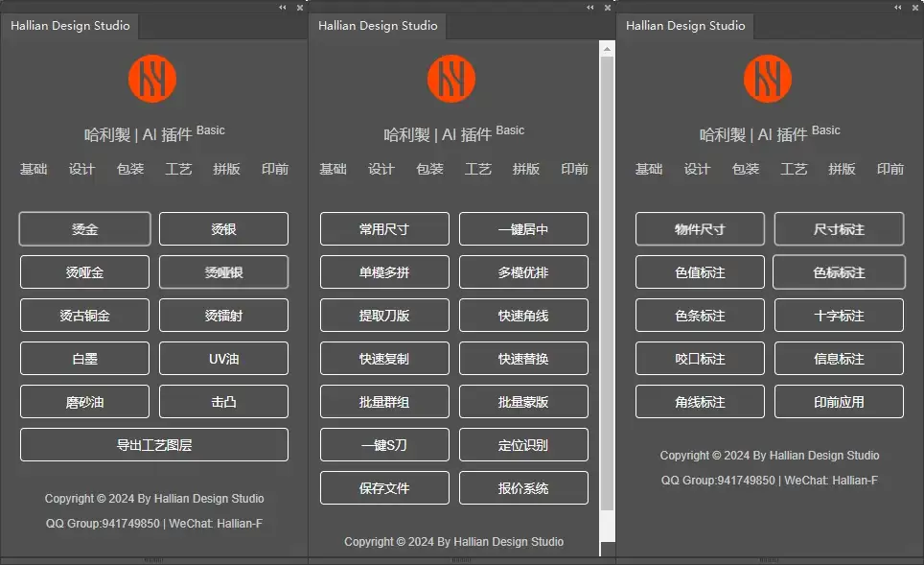Switch to 基础 tab in left panel
Viewport: 924px width, 565px height.
[34, 169]
